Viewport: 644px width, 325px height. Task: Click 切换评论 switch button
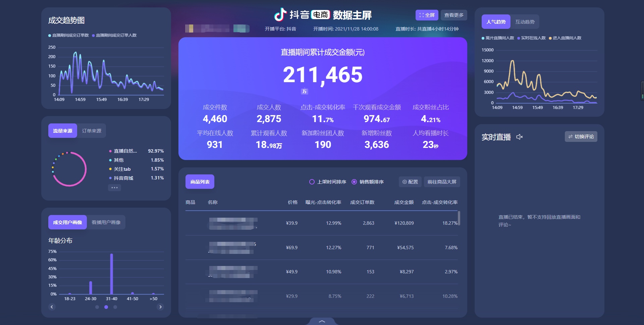581,137
